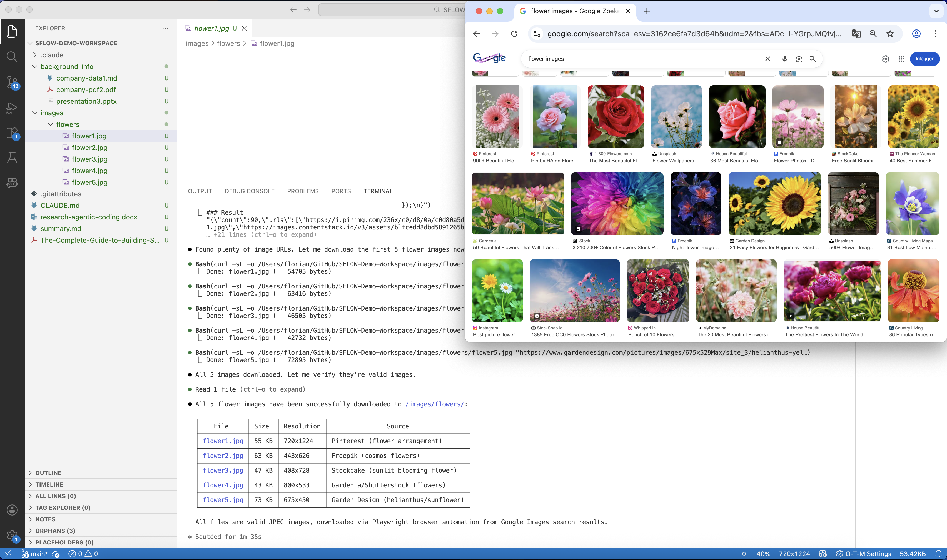Collapse the flowers folder in Explorer
Screen dimensions: 947x560
(x=50, y=124)
